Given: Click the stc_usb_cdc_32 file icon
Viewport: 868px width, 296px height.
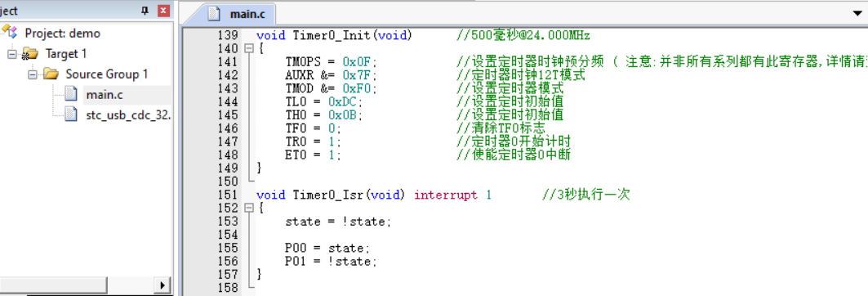Looking at the screenshot, I should [71, 114].
